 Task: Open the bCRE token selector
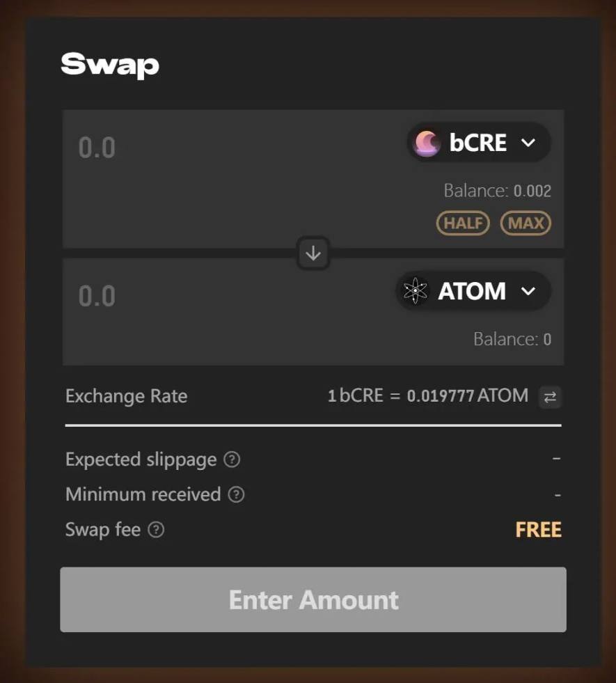[479, 143]
